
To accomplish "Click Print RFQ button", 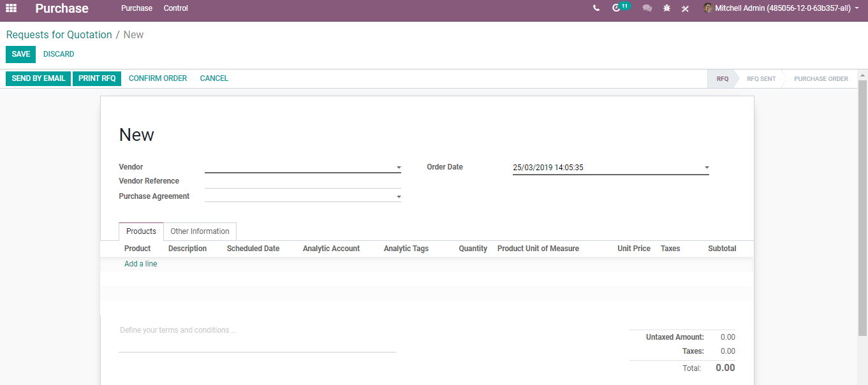I will [x=97, y=78].
